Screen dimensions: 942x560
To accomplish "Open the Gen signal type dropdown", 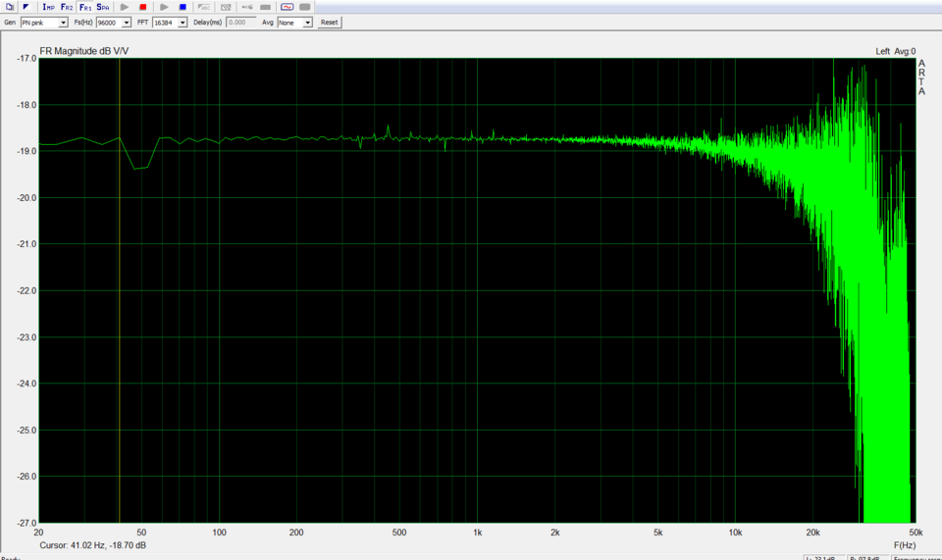I will pos(63,23).
